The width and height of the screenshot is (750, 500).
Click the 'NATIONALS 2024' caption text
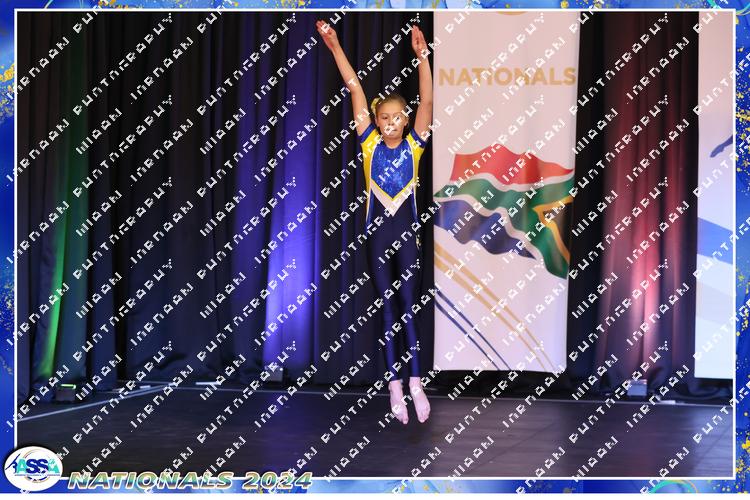(x=190, y=480)
